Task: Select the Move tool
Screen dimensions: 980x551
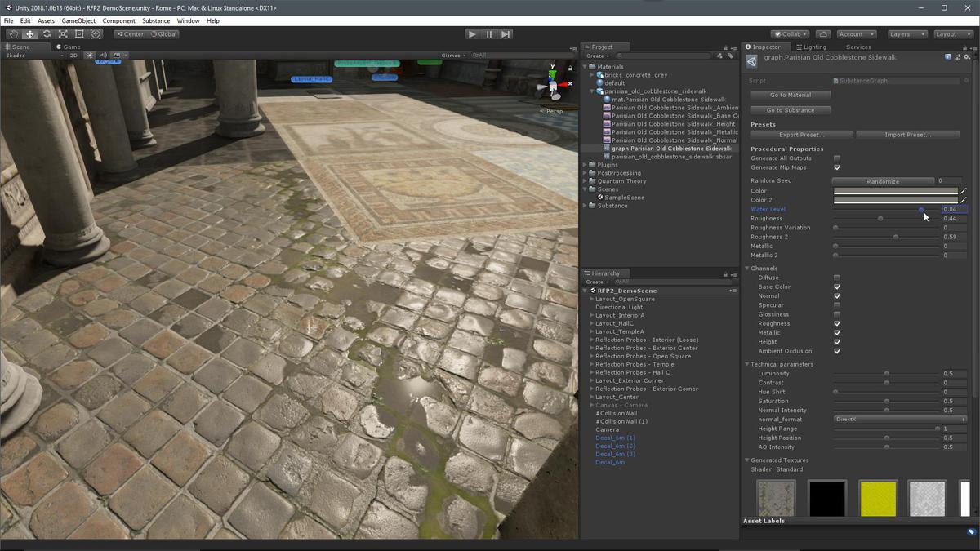Action: [x=30, y=34]
